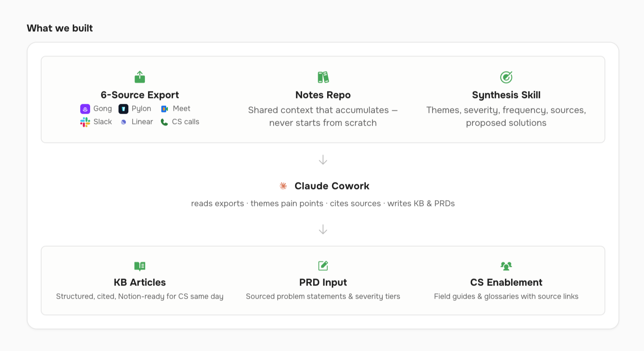This screenshot has height=351, width=644.
Task: Click 'Field guides & glossaries with source links'
Action: click(506, 297)
